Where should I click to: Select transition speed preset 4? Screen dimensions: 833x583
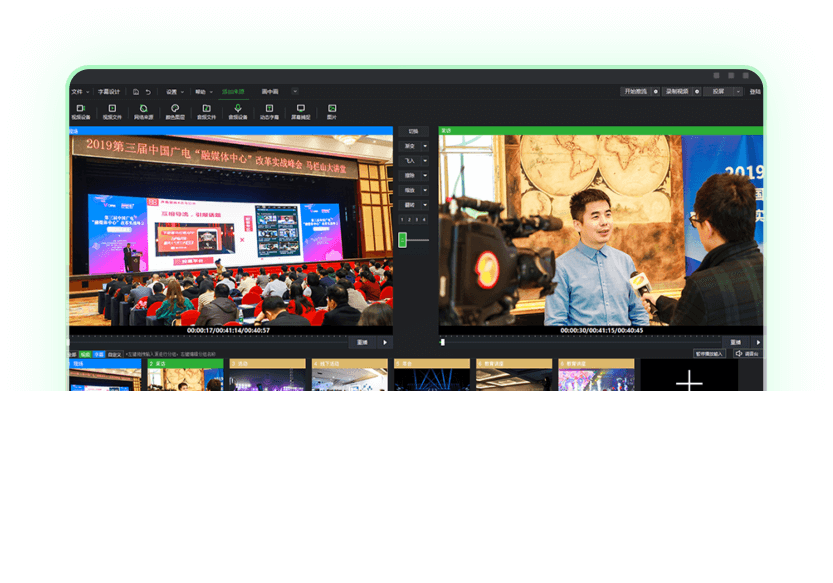coord(424,219)
